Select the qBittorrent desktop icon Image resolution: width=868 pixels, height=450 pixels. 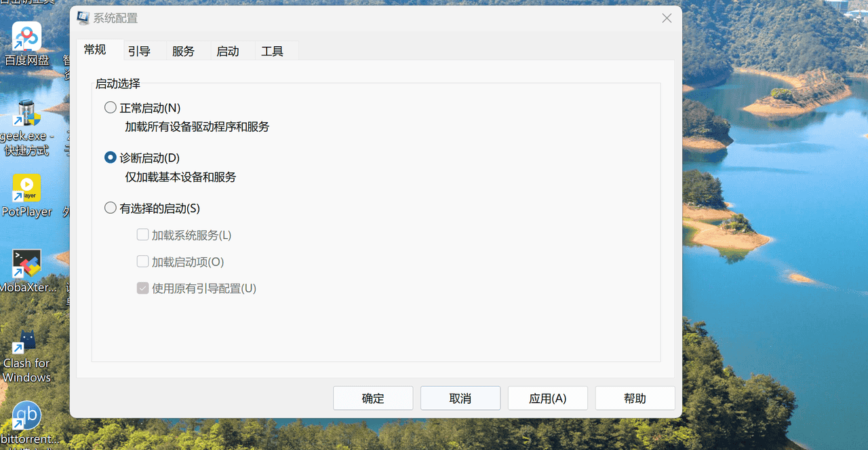(x=27, y=424)
